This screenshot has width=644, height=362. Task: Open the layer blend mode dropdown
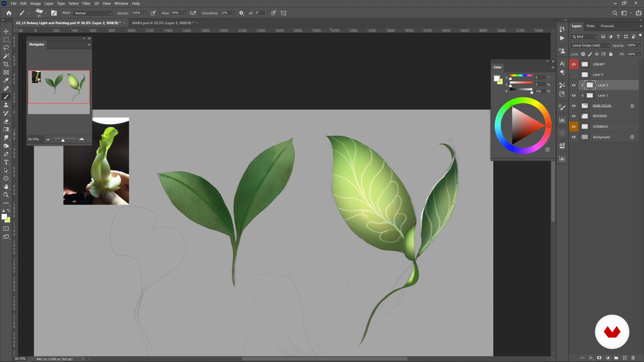coord(590,45)
